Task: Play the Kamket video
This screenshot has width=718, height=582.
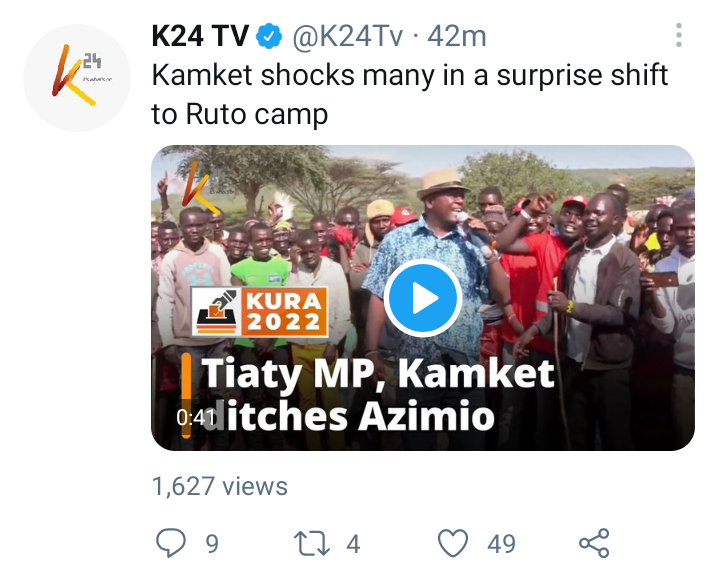Action: click(x=423, y=298)
